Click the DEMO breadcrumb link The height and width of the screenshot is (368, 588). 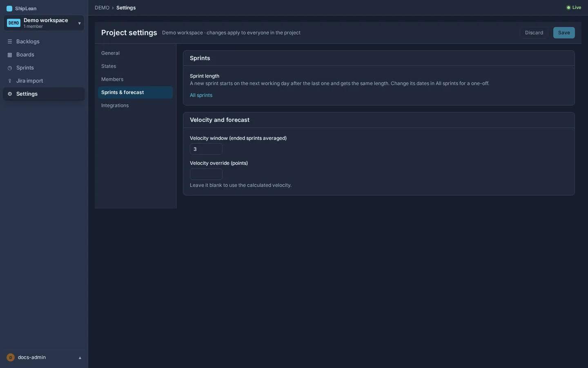click(x=102, y=8)
